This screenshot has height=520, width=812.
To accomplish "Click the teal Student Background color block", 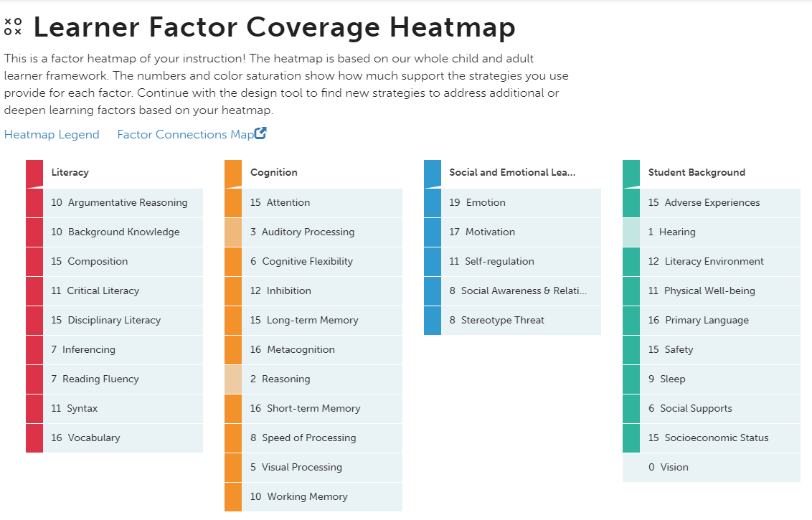I will click(x=631, y=173).
